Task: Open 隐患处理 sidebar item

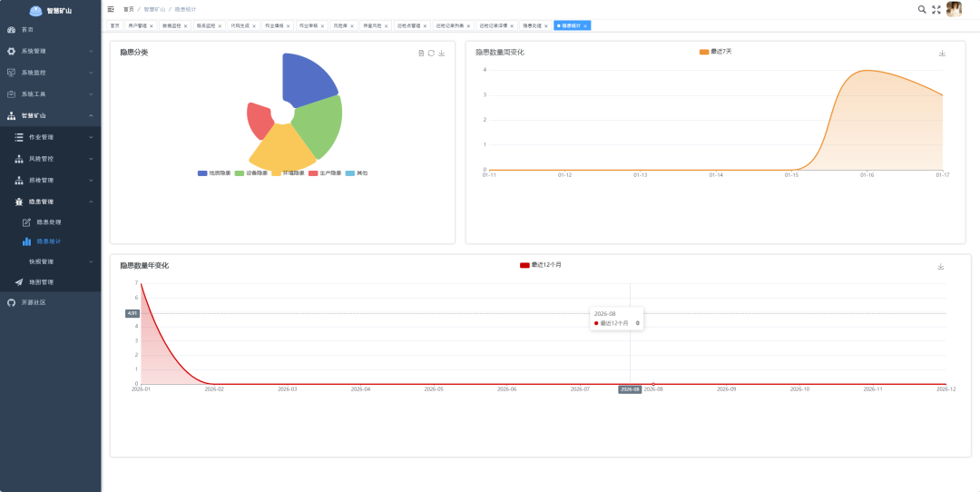Action: point(50,221)
